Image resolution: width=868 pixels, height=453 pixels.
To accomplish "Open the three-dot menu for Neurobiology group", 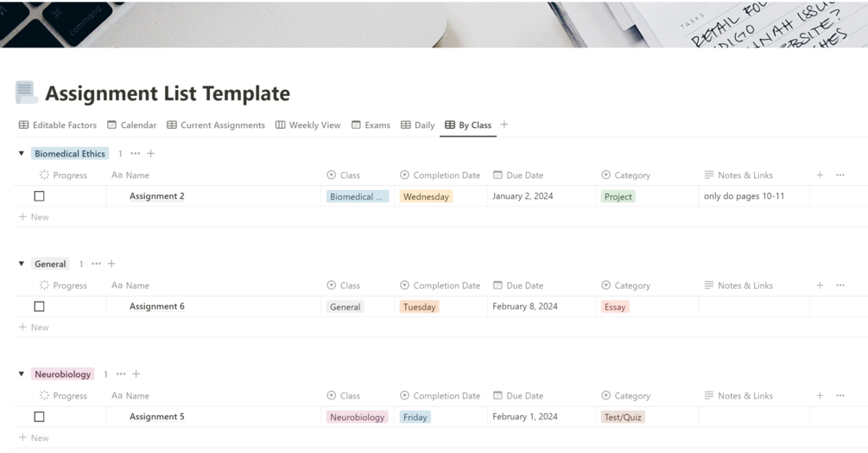I will click(121, 374).
